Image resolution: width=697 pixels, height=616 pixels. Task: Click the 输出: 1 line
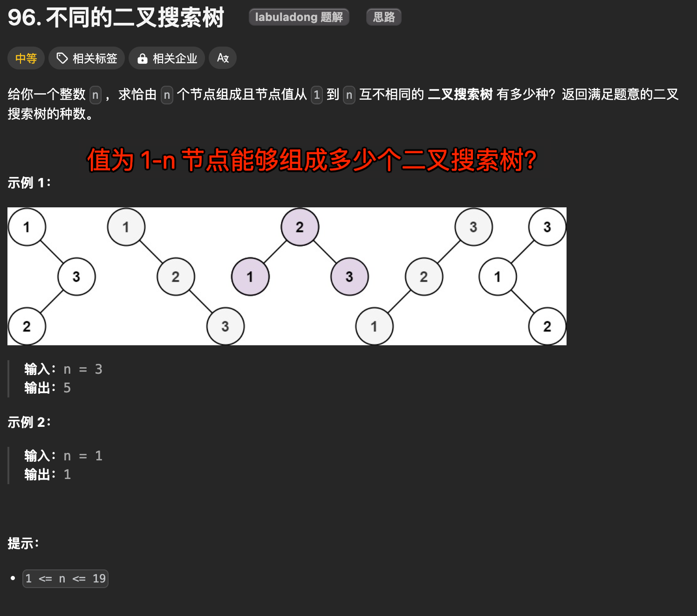click(48, 474)
